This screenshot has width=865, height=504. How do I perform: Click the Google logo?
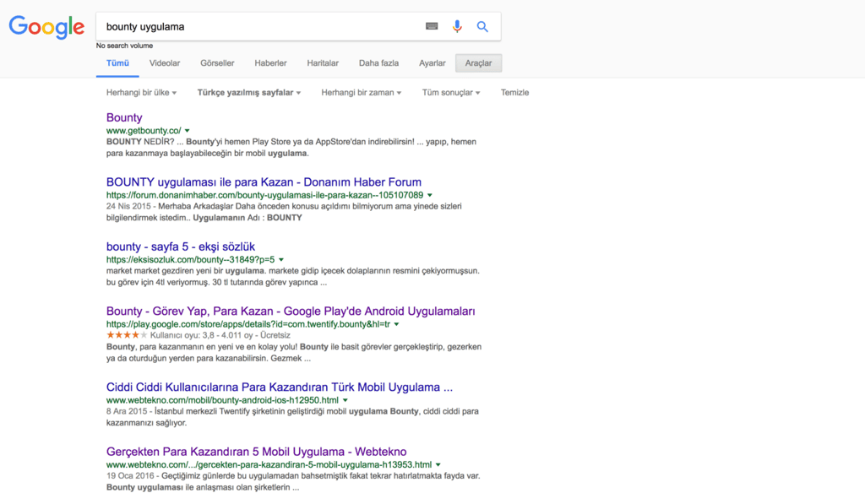point(46,27)
